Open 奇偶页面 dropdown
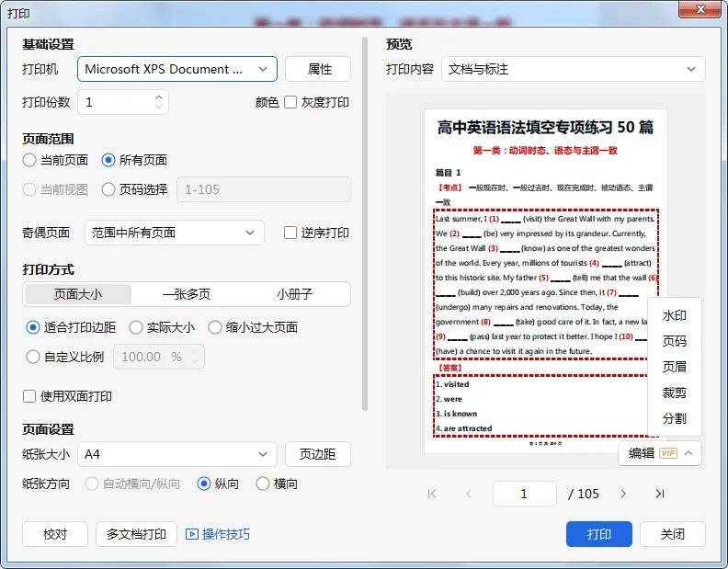The height and width of the screenshot is (569, 728). (175, 233)
